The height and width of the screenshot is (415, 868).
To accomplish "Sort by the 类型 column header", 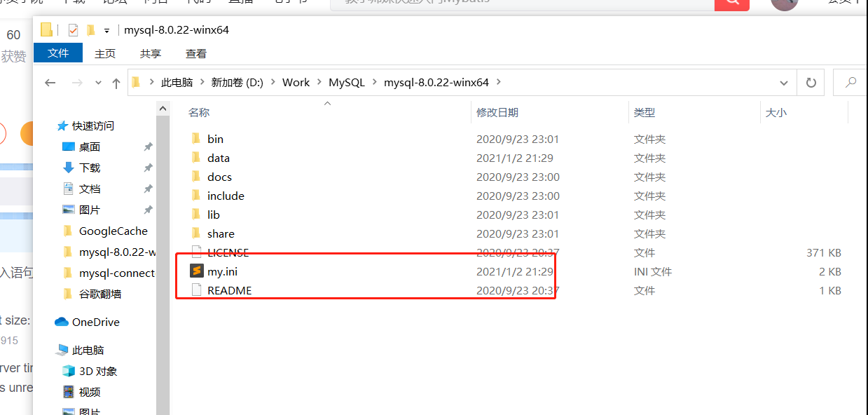I will 645,112.
